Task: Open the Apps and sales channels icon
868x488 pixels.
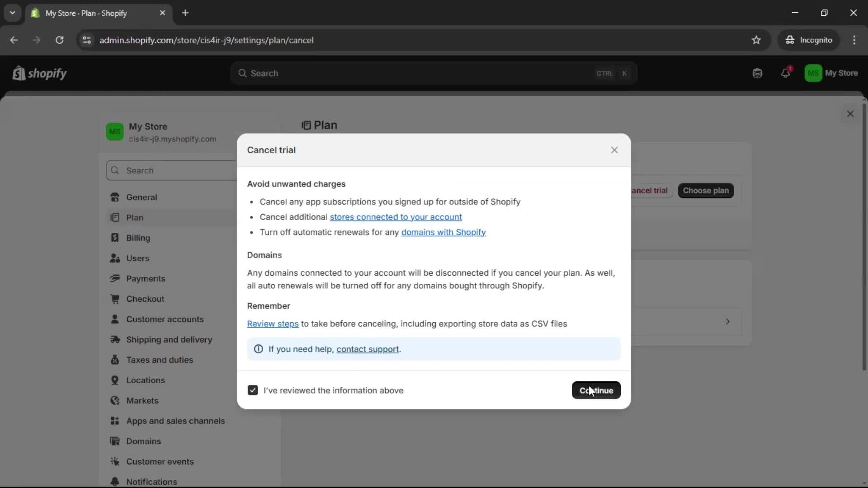Action: click(116, 421)
